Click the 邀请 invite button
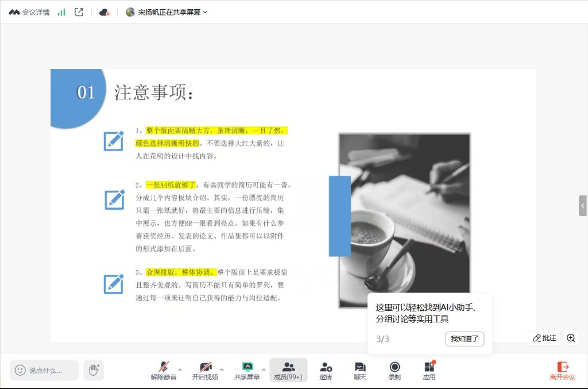This screenshot has width=588, height=389. (326, 370)
